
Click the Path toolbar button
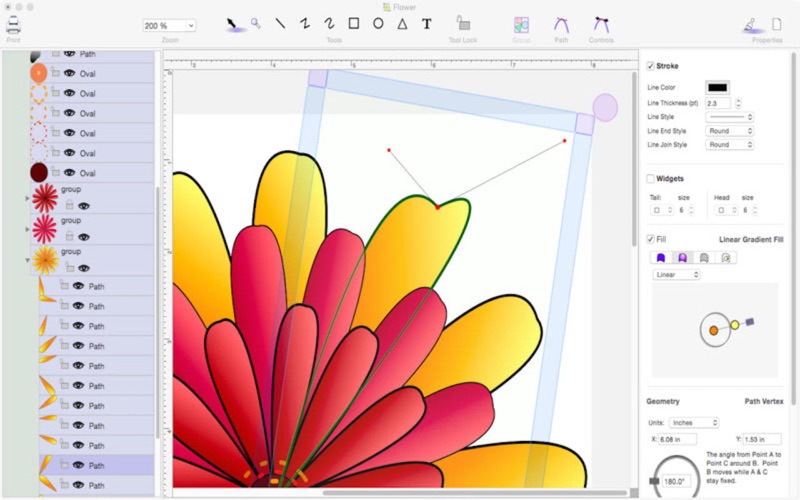tap(561, 24)
